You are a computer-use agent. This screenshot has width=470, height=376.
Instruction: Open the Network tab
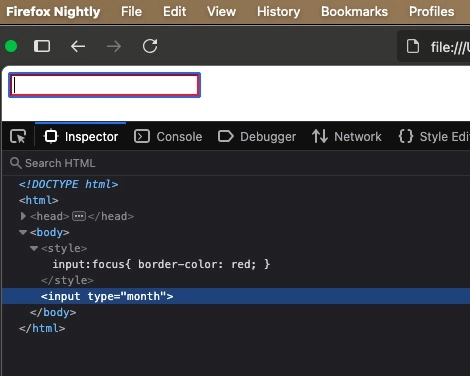tap(347, 137)
